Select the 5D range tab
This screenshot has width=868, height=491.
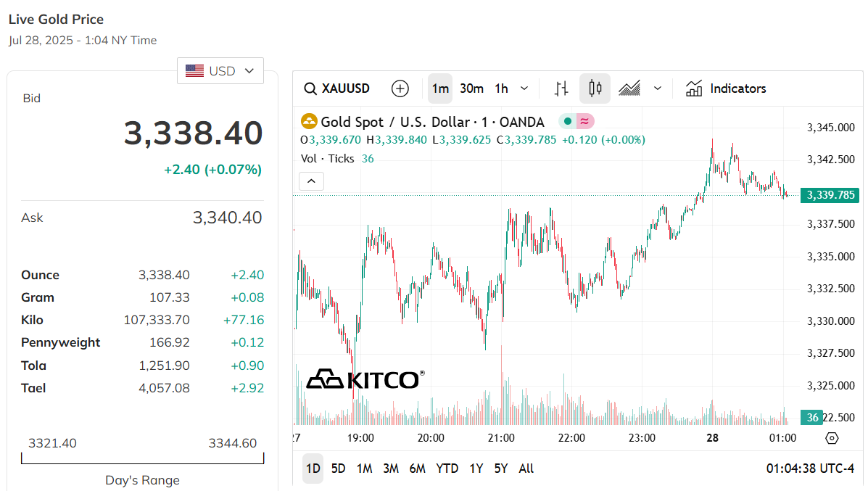pyautogui.click(x=338, y=469)
